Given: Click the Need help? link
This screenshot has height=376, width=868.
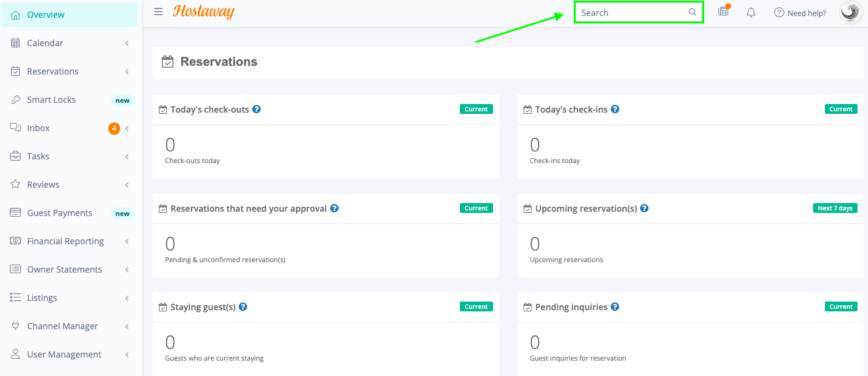Looking at the screenshot, I should click(800, 13).
